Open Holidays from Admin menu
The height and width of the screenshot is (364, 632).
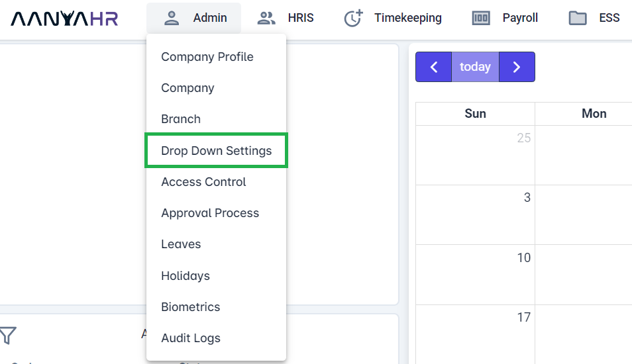click(x=185, y=276)
